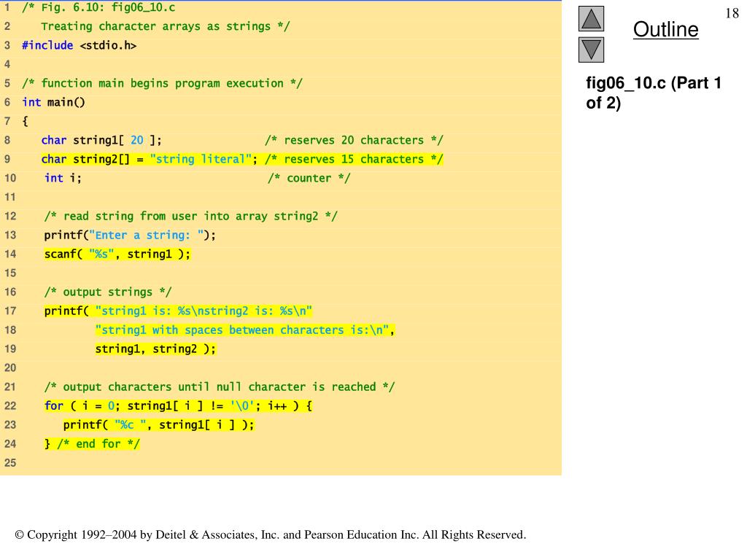Select the 'string1 is: %s\nstring2 is' printf line
This screenshot has width=747, height=560.
coord(178,311)
